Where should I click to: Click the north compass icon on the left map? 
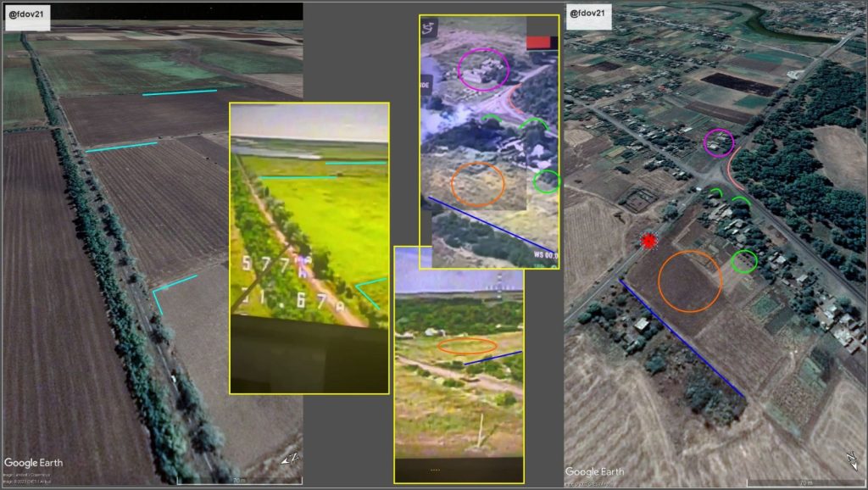[x=289, y=459]
